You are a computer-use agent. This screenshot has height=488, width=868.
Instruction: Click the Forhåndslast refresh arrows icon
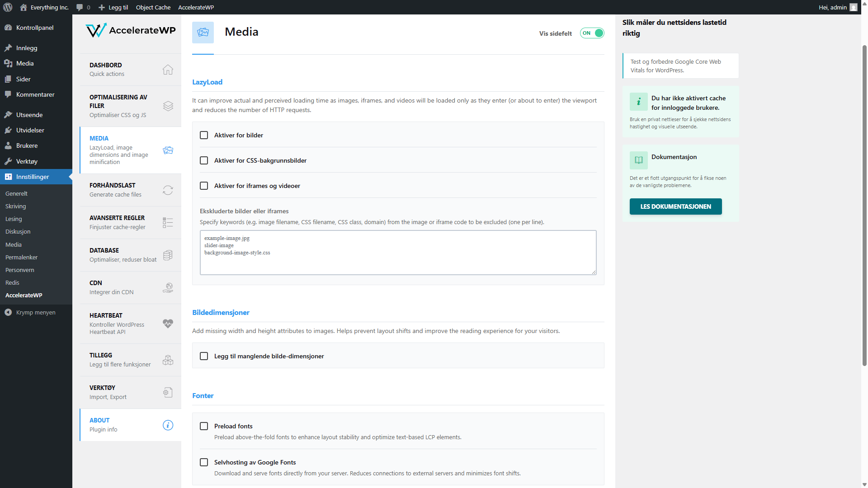click(168, 190)
